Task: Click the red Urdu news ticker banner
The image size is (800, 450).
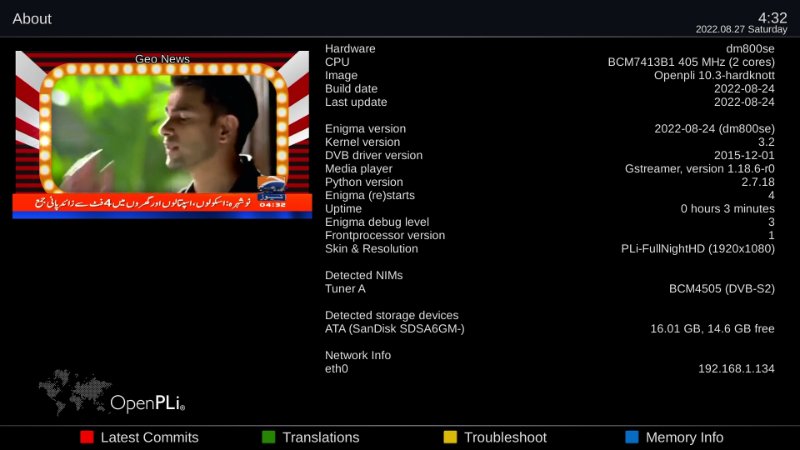Action: 160,206
